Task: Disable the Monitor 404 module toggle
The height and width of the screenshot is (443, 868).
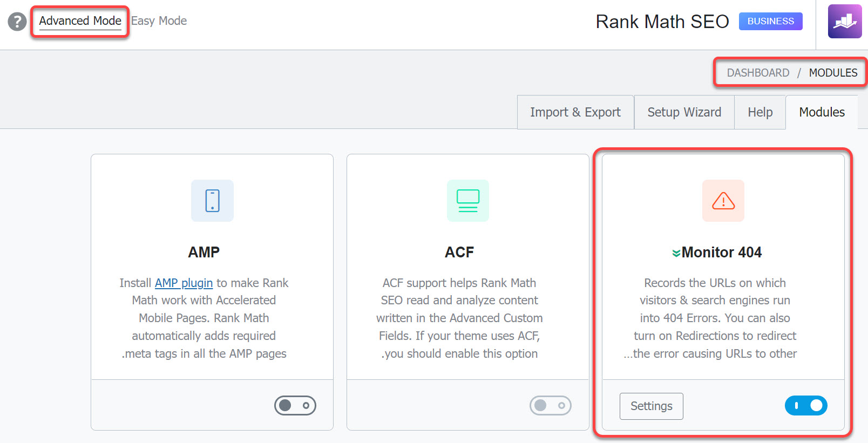Action: [806, 405]
